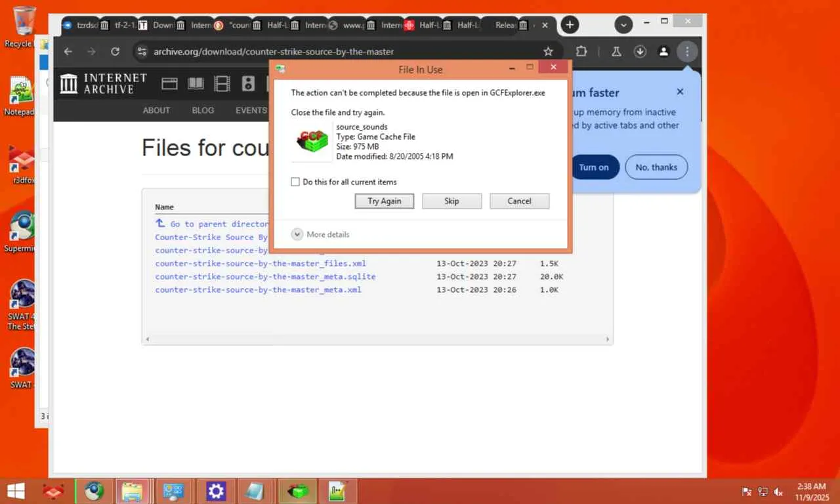Click file list scrollbar right arrow
The image size is (840, 504).
608,339
